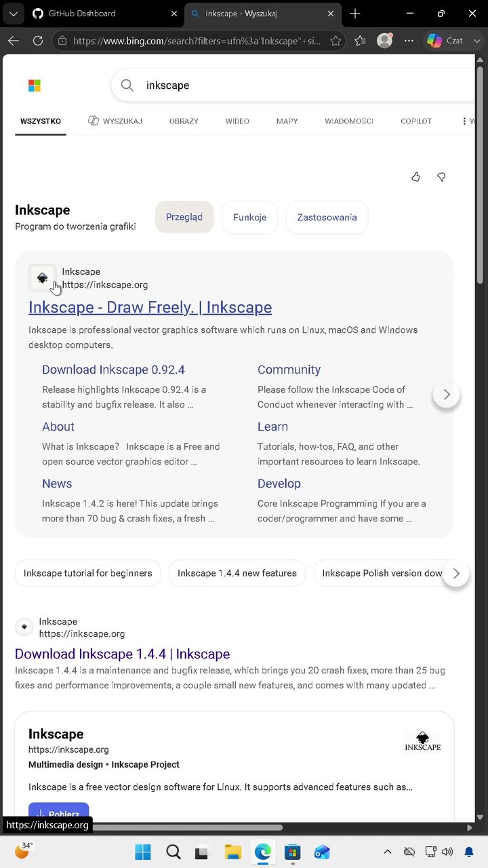Select the Przegląd pill
Viewport: 488px width, 868px height.
point(184,217)
